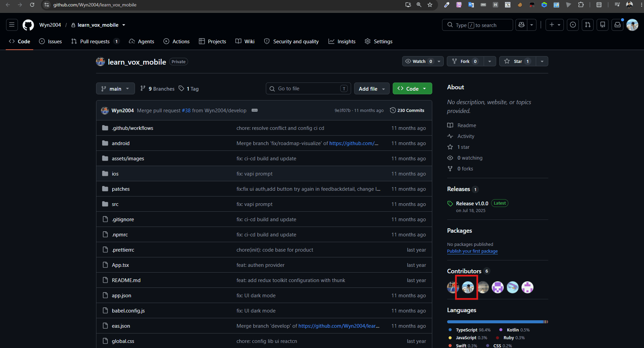Open the patches folder
This screenshot has height=348, width=644.
[121, 189]
